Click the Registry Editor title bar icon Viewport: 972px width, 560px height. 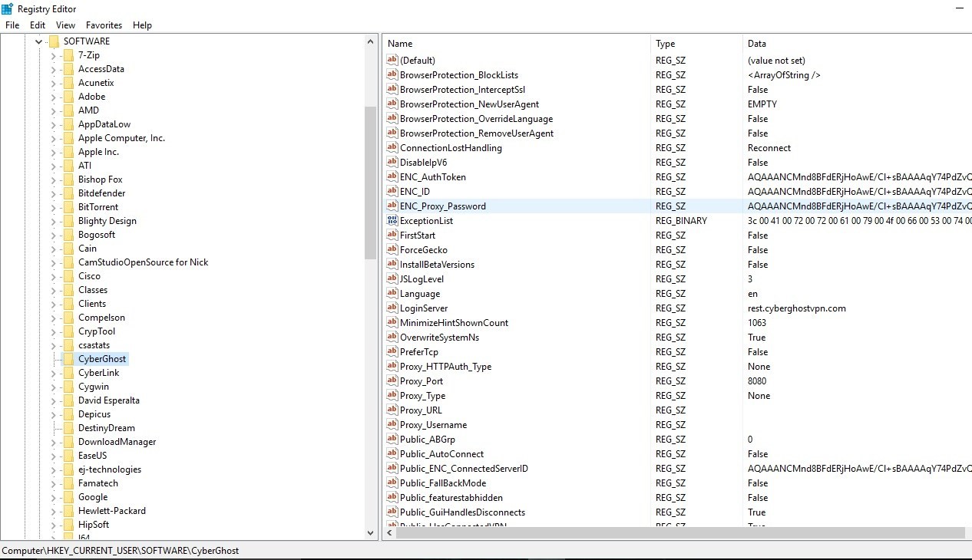tap(7, 8)
